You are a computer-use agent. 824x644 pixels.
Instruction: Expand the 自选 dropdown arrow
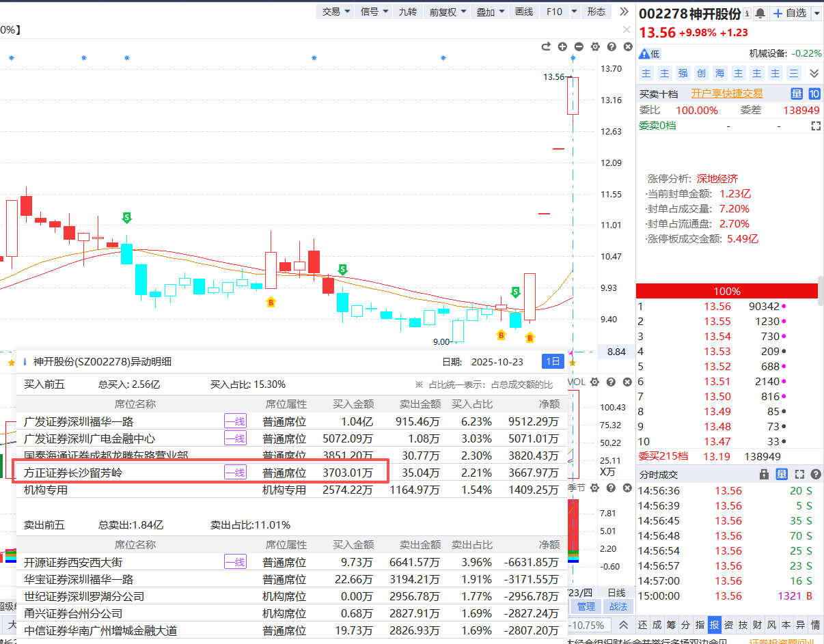coord(816,14)
